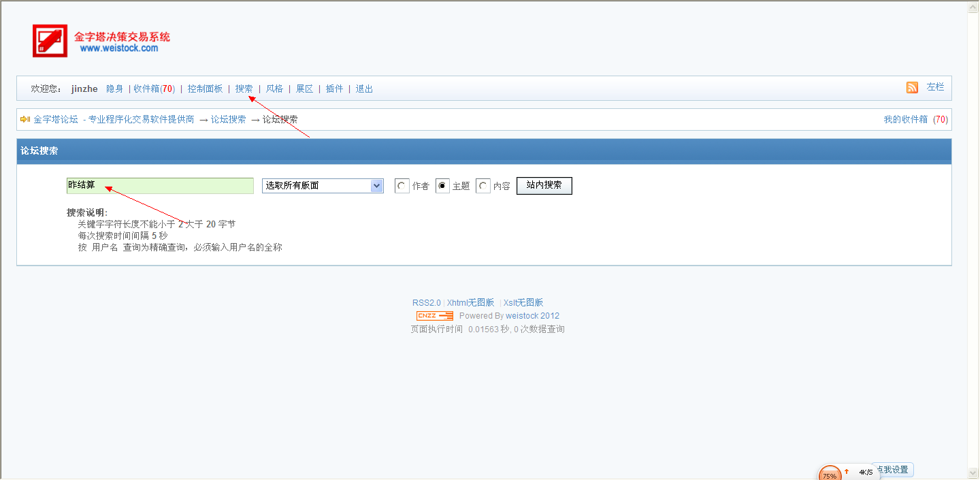Select the 内容 radio button
The height and width of the screenshot is (480, 980).
pyautogui.click(x=483, y=186)
